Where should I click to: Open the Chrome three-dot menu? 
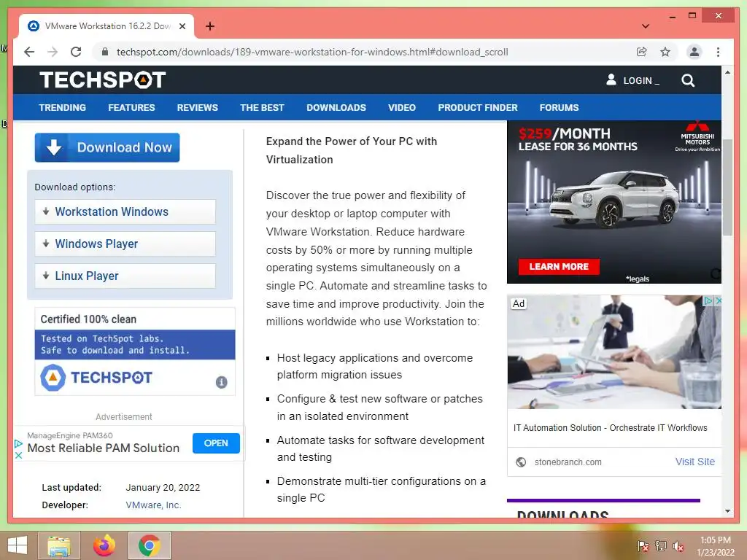coord(718,52)
